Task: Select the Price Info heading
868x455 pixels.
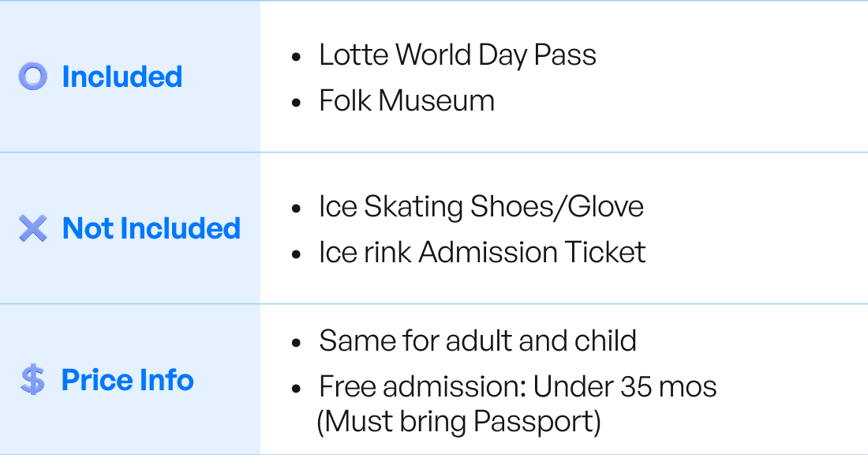Action: pos(127,380)
